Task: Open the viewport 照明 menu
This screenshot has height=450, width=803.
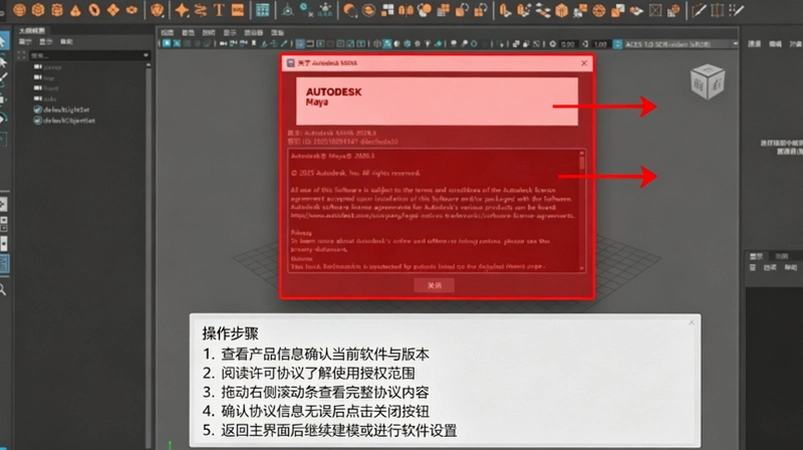Action: pyautogui.click(x=208, y=33)
